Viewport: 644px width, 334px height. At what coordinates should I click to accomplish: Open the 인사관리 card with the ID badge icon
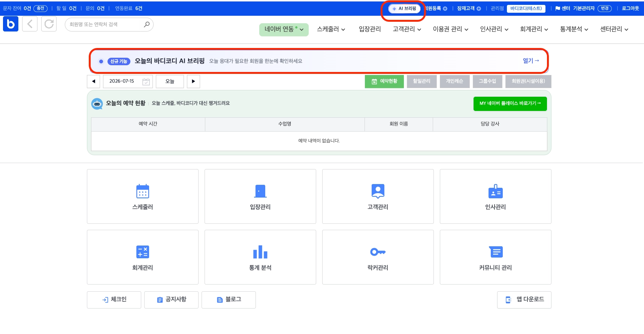pos(496,196)
